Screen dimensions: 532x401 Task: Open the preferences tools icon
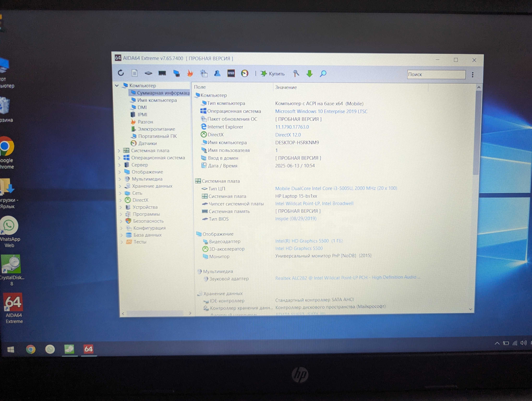pyautogui.click(x=296, y=73)
